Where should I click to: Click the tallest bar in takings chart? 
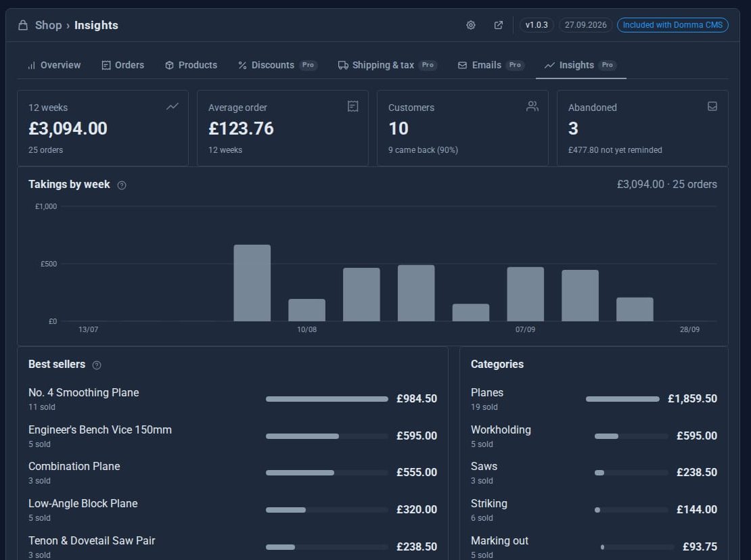[252, 283]
